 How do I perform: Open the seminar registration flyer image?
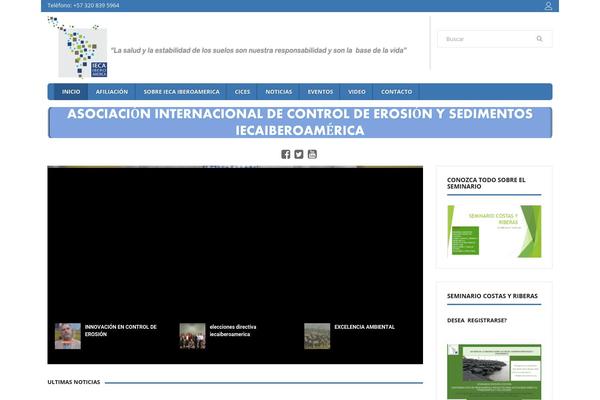494,372
